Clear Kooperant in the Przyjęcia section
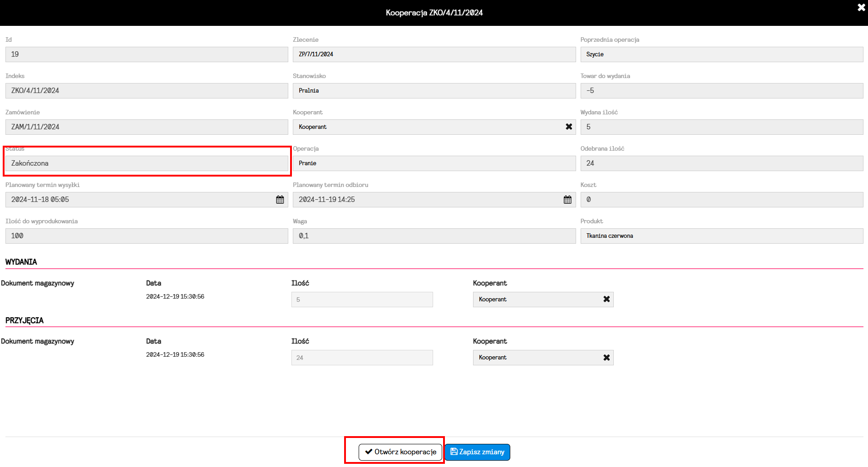Image resolution: width=868 pixels, height=467 pixels. pyautogui.click(x=607, y=358)
